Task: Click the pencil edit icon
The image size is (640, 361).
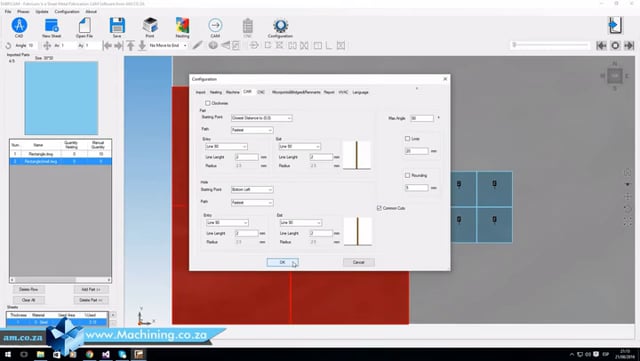Action: coord(198,45)
